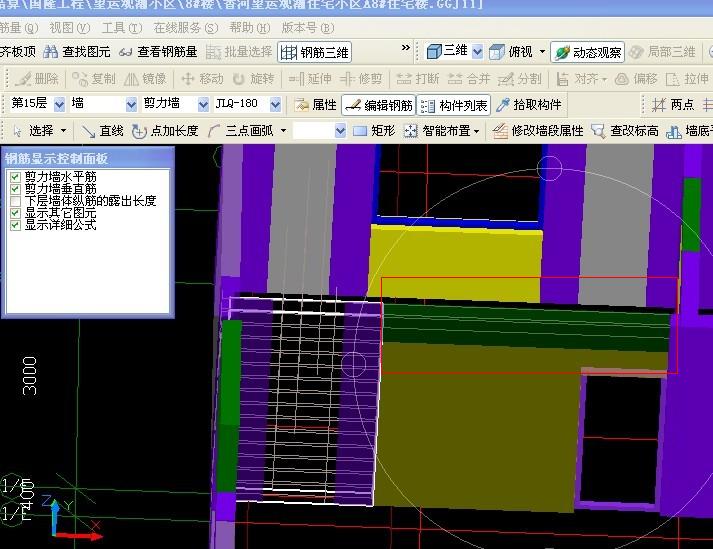Choose the 直线 line drawing tool
This screenshot has height=549, width=713.
(x=103, y=131)
